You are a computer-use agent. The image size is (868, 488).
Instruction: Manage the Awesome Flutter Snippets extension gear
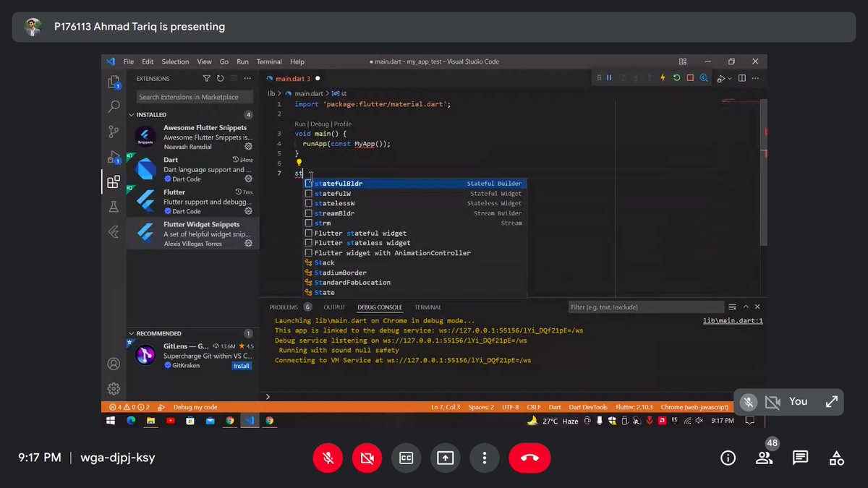pos(248,146)
